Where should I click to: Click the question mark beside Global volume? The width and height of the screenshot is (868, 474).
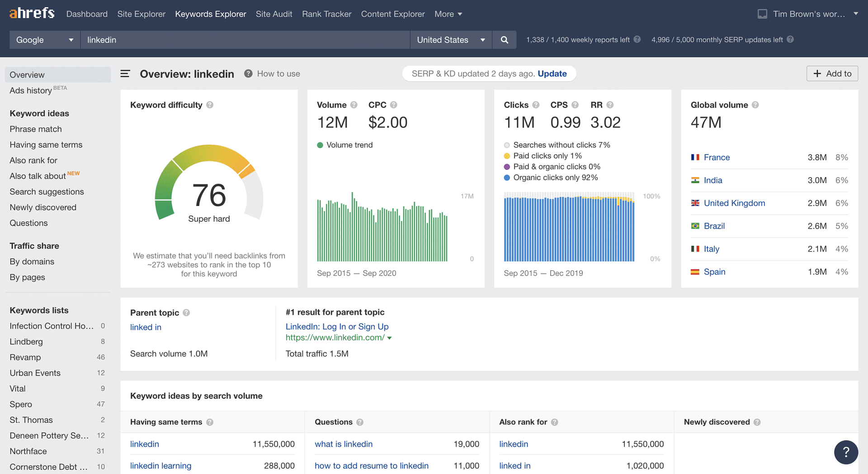coord(755,104)
